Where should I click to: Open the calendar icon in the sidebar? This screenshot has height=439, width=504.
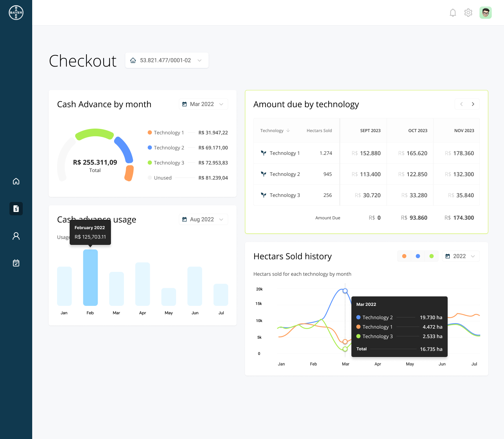tap(16, 263)
